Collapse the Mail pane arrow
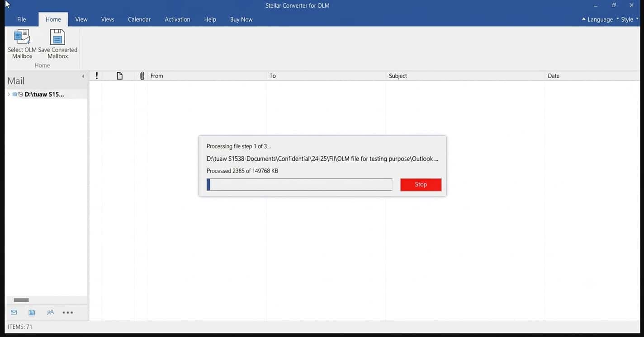This screenshot has height=337, width=644. point(83,76)
